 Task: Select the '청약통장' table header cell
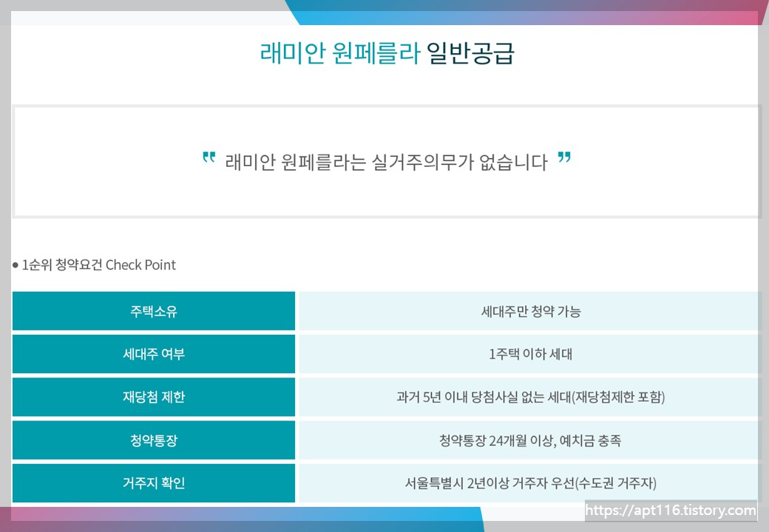154,440
